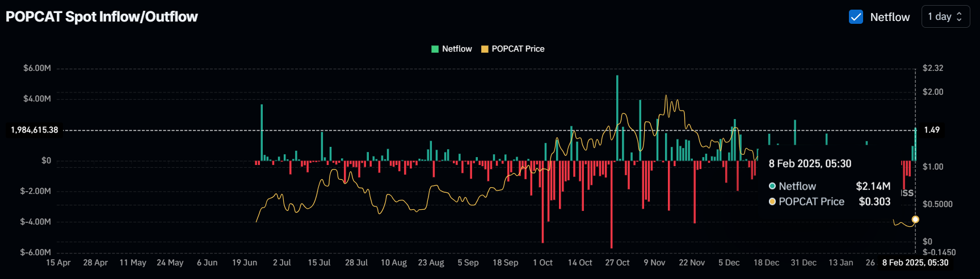Click the 1.49 right axis crosshair label

click(932, 130)
